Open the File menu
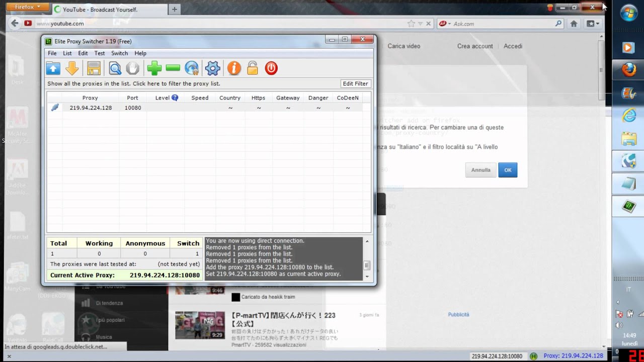This screenshot has height=362, width=644. (52, 53)
